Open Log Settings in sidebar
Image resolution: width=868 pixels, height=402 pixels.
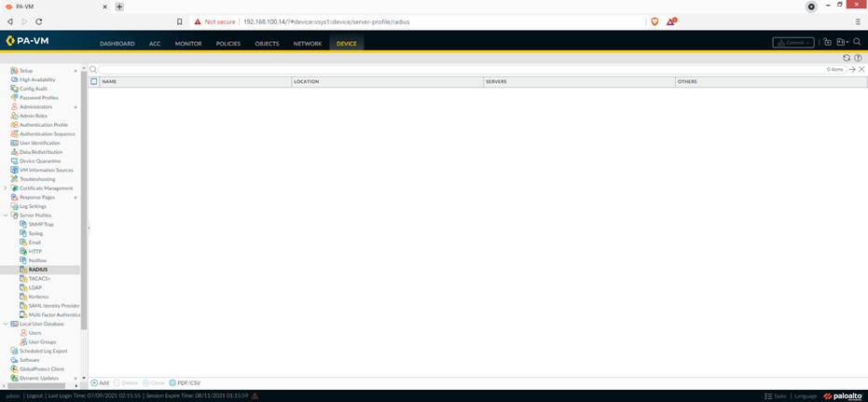click(34, 206)
